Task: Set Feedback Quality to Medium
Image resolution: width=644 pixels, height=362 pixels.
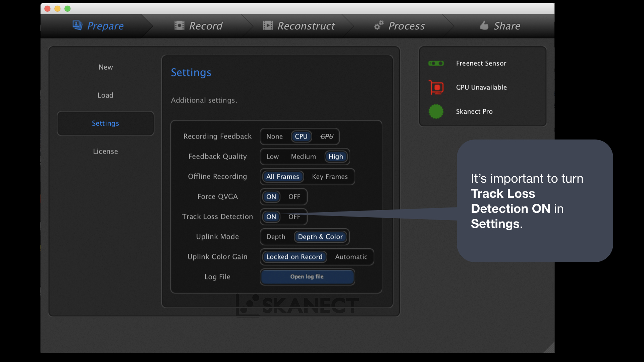Action: coord(303,157)
